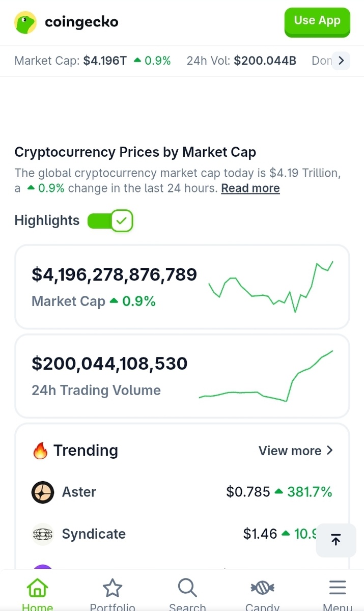
Task: Select the Syndicate trending coin name
Action: pos(94,534)
